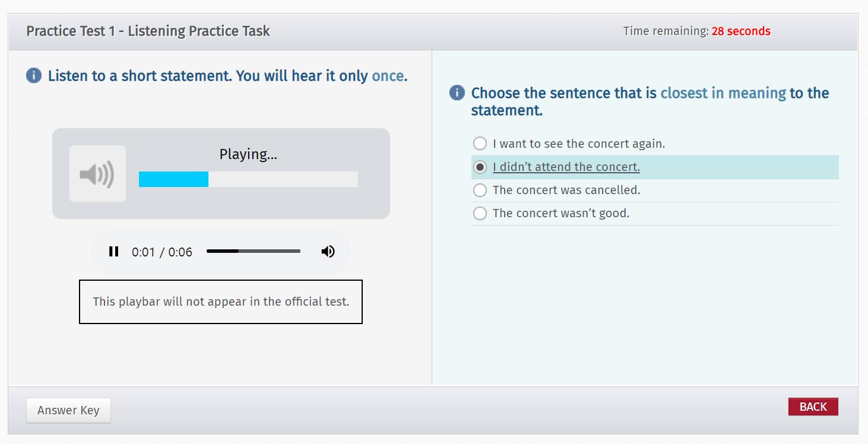Click the large speaker icon
868x444 pixels.
pos(97,174)
